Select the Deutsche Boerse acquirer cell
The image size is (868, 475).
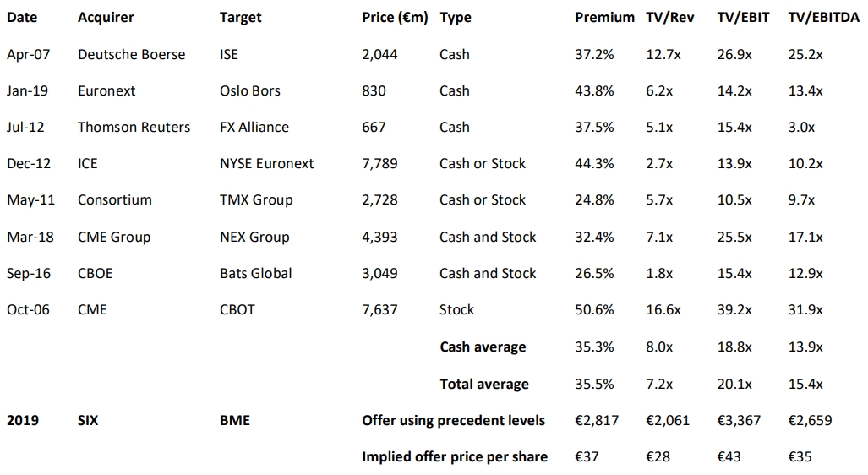[131, 54]
